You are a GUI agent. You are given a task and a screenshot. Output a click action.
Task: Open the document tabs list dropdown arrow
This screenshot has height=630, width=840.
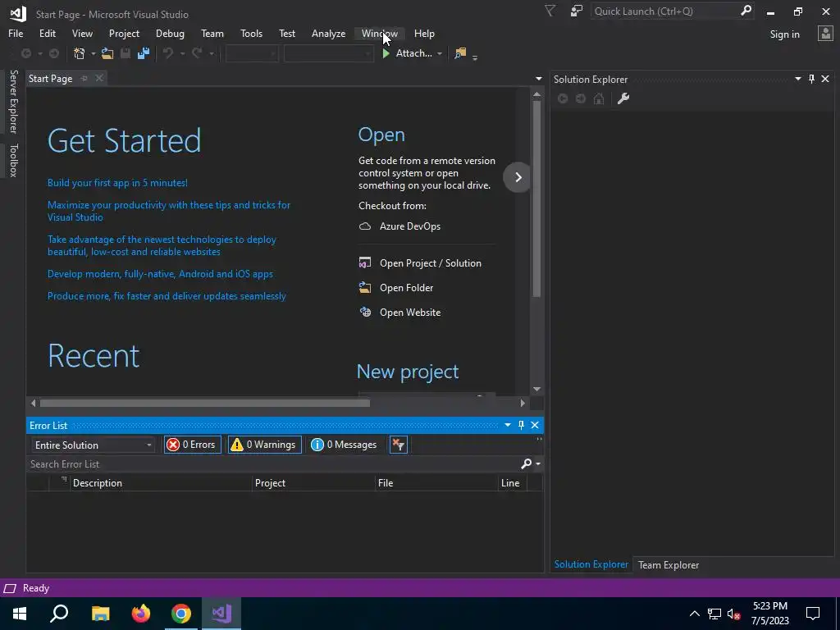538,79
